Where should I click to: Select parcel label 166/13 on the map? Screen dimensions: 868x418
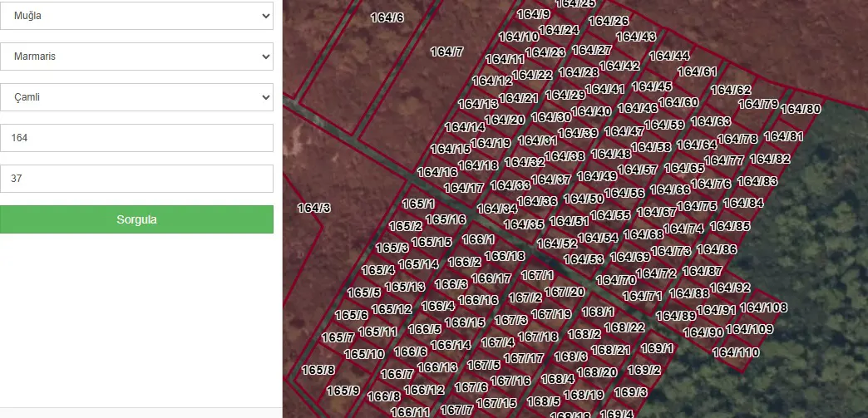click(437, 367)
